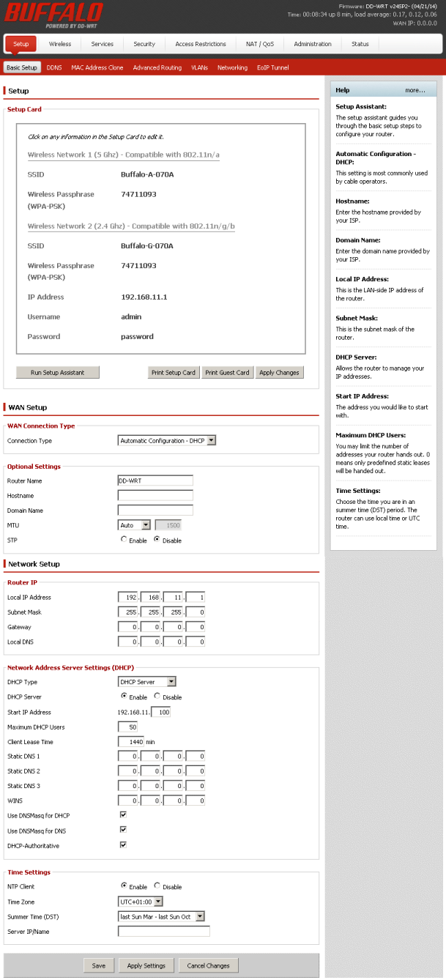Toggle Use DNSMasq for DHCP checkbox
This screenshot has width=446, height=980.
click(123, 814)
